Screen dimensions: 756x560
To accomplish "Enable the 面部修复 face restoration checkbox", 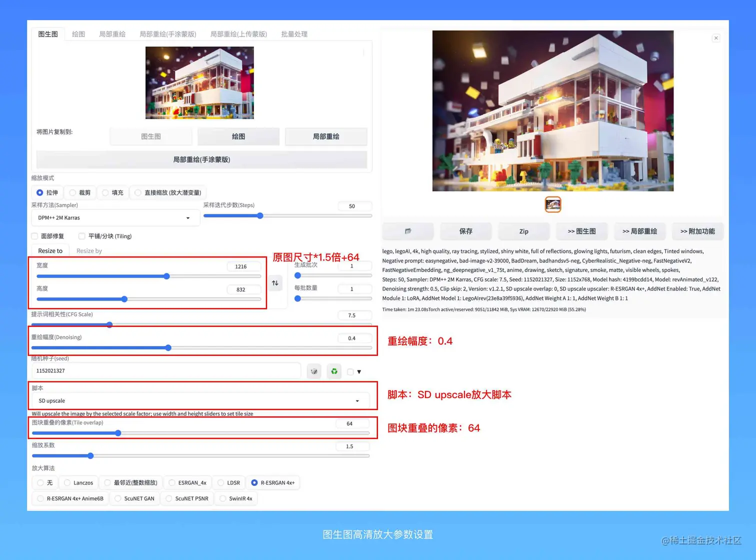I will (x=34, y=236).
